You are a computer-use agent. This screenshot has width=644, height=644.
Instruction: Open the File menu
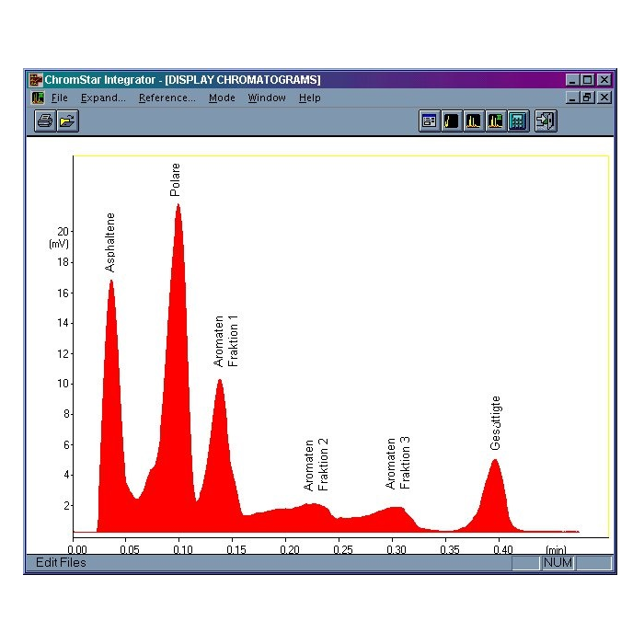coord(60,98)
